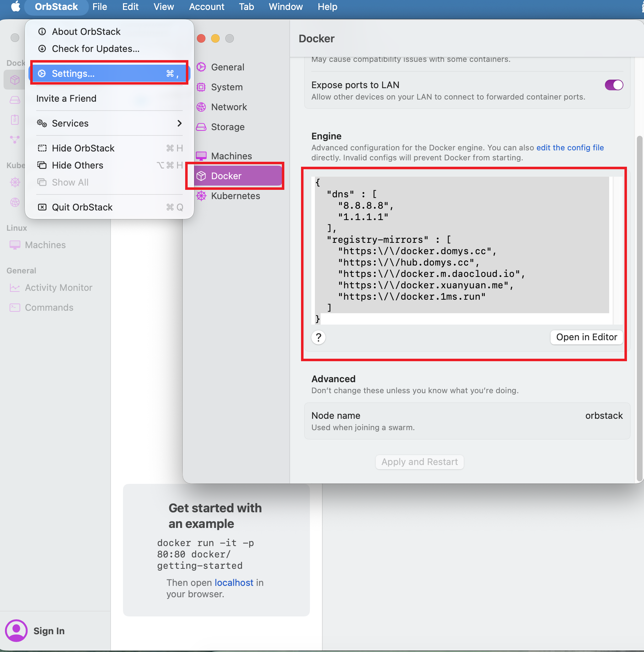Click the volumes drive icon in main sidebar

(15, 100)
